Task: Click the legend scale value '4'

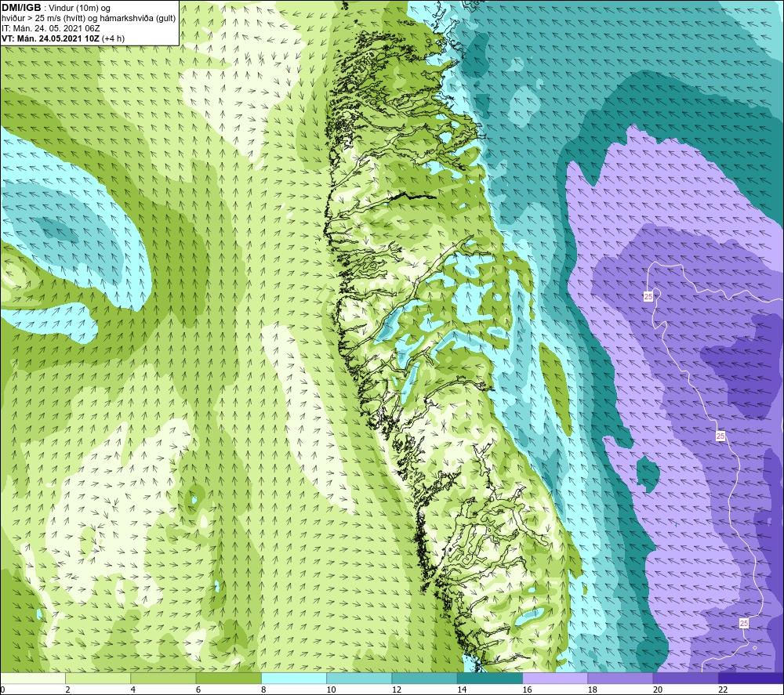Action: [x=133, y=690]
